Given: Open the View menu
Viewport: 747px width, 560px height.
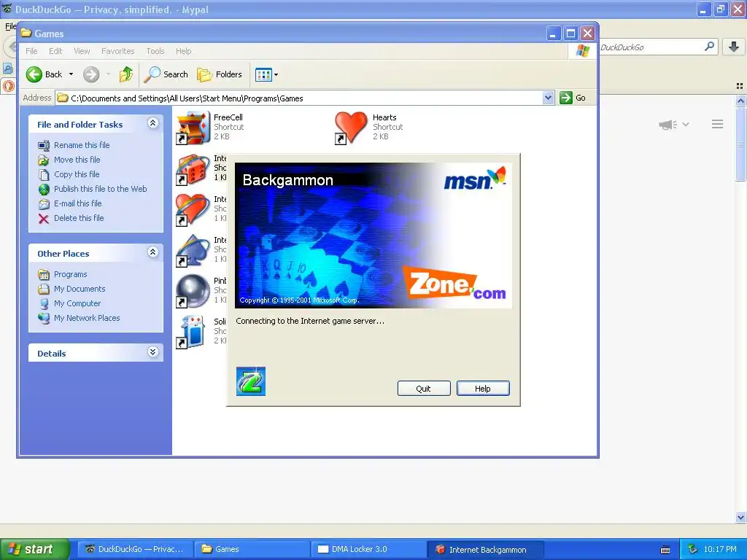Looking at the screenshot, I should (82, 51).
